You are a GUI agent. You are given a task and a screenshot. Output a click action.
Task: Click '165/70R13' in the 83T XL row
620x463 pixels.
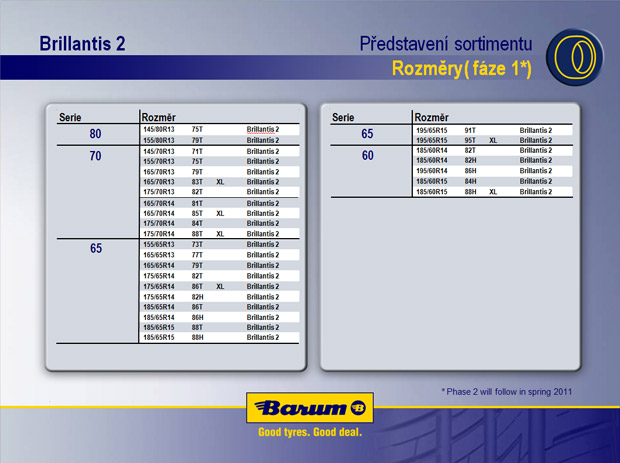tap(159, 182)
